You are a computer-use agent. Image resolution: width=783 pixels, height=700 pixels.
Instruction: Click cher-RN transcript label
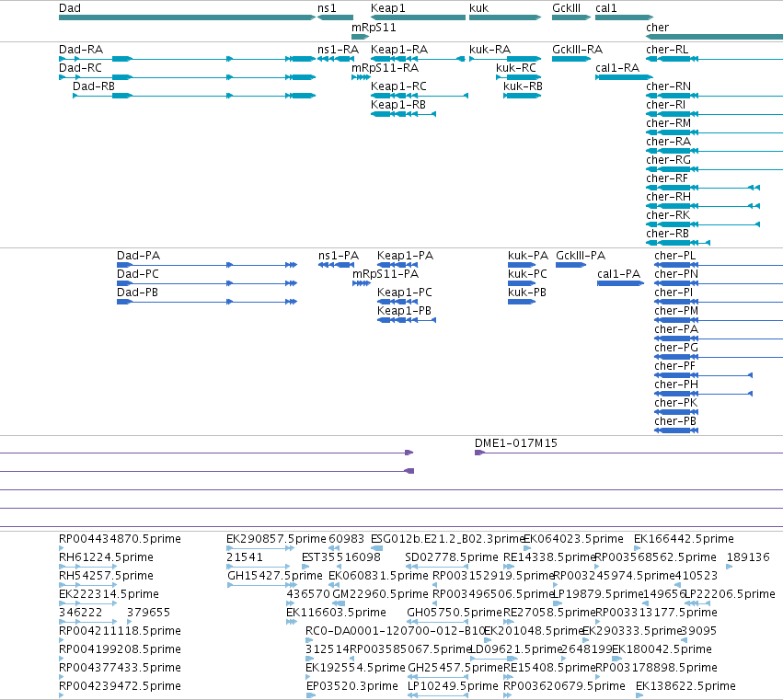point(669,86)
